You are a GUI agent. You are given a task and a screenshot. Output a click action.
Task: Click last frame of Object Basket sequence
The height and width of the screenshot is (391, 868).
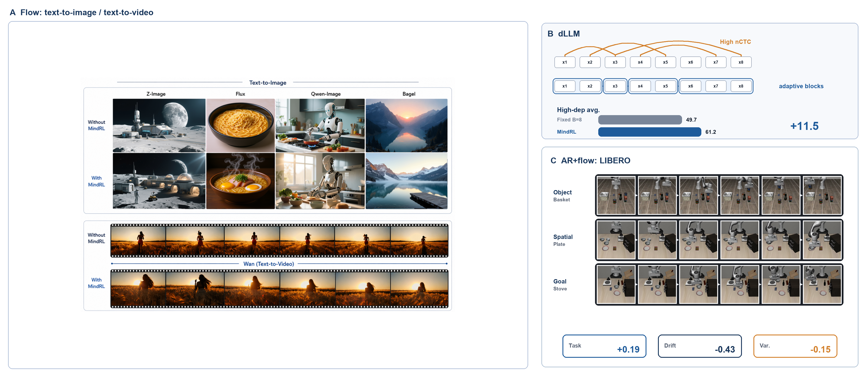[x=822, y=195]
